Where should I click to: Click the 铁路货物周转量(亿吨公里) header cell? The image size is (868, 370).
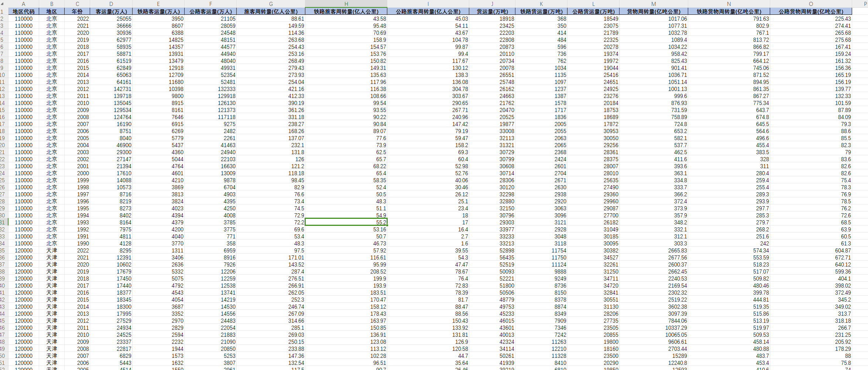pos(729,11)
